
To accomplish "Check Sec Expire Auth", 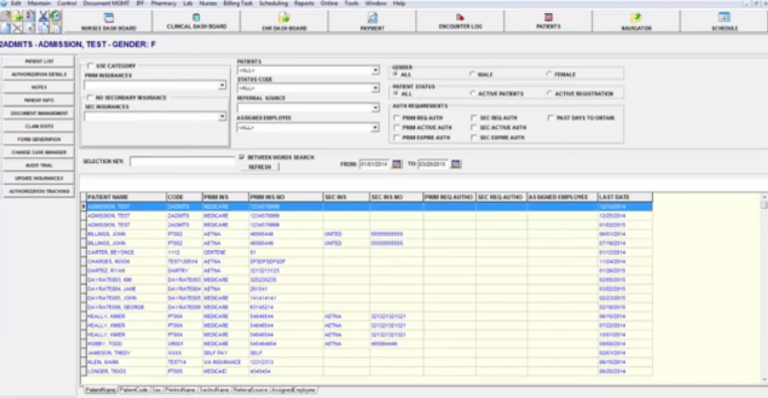I will (x=474, y=138).
